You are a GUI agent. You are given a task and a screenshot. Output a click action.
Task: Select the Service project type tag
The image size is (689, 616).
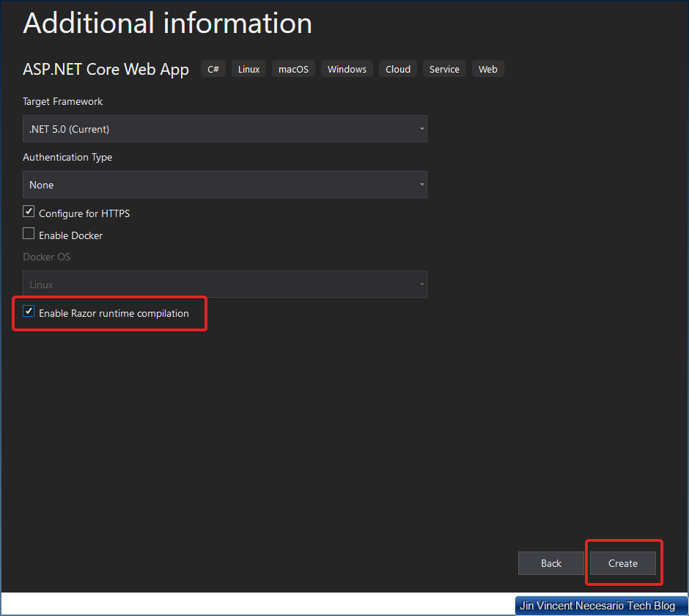444,69
